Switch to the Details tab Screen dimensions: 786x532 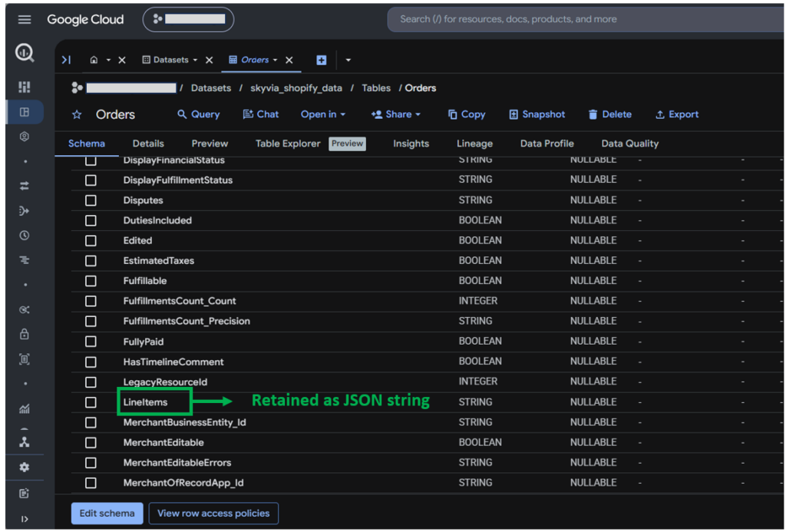[x=148, y=144]
